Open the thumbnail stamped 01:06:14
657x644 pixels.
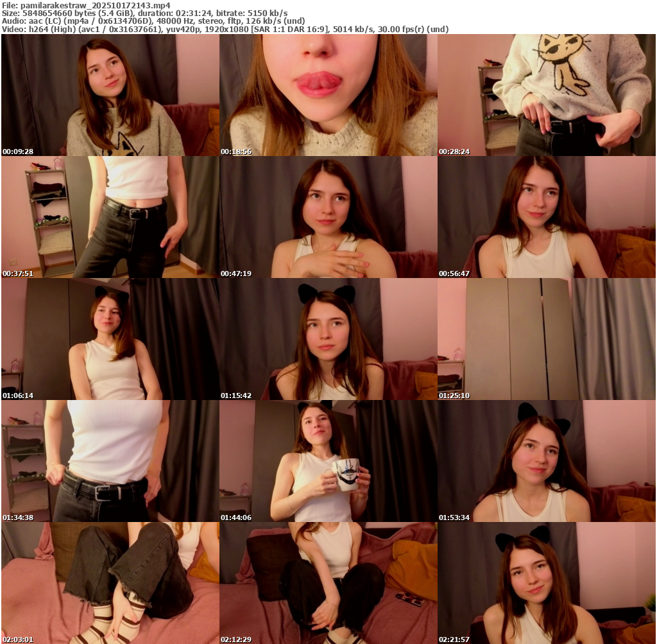(x=110, y=339)
